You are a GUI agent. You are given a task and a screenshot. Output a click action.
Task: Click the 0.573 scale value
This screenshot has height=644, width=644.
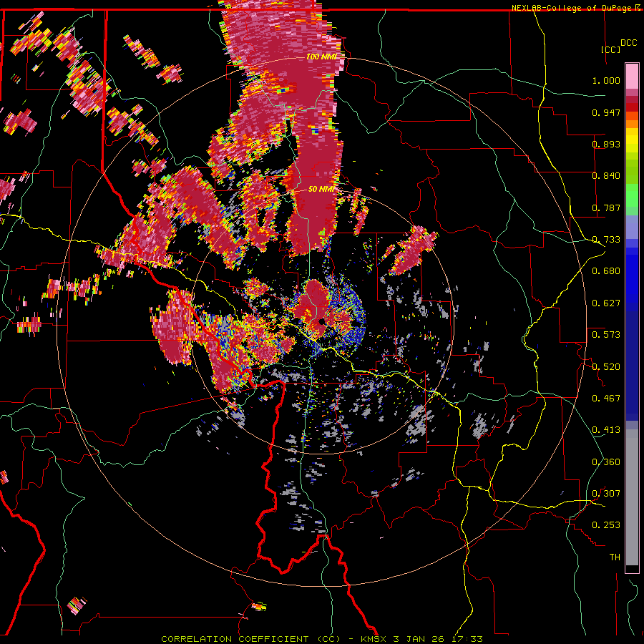coord(606,335)
